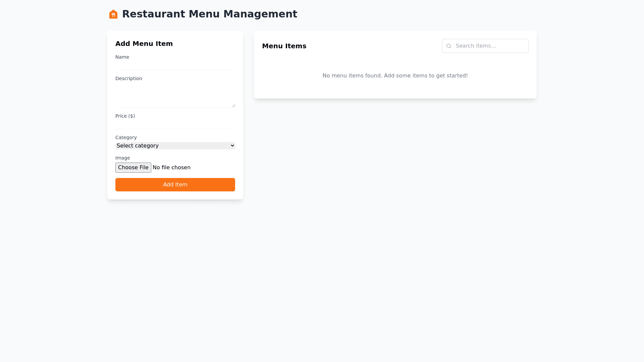Click the Description field label
Viewport: 644px width, 362px height.
[128, 78]
